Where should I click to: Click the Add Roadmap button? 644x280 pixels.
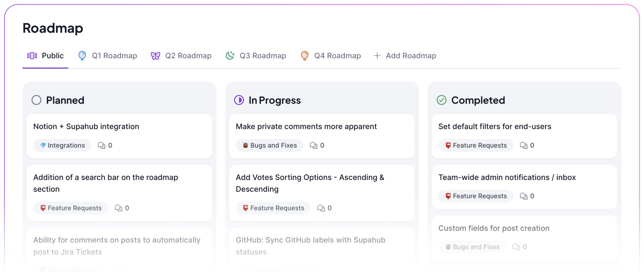(x=411, y=56)
